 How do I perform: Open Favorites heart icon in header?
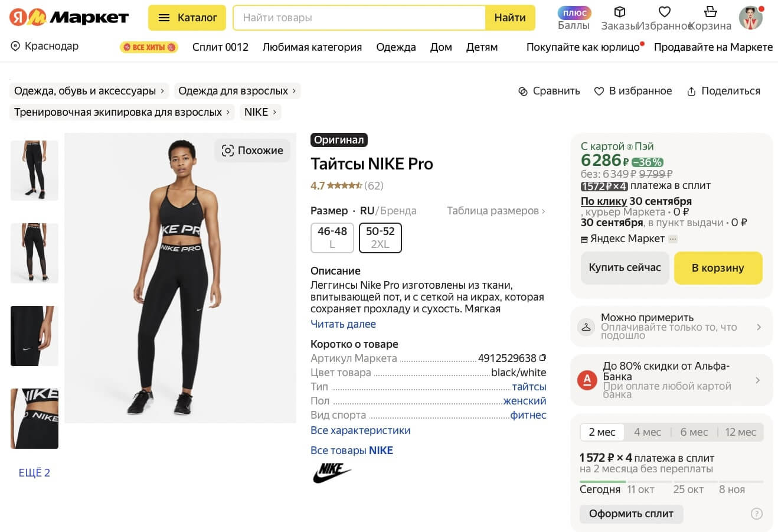(x=665, y=12)
